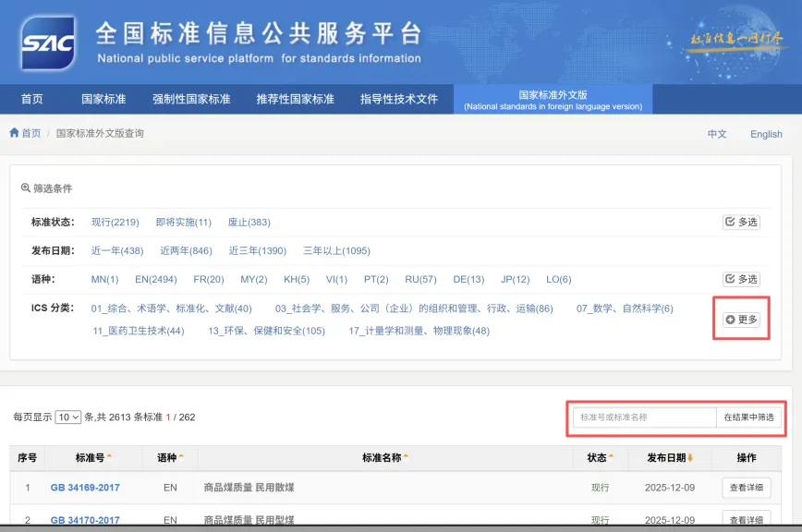This screenshot has height=532, width=802.
Task: Filter by status 现行(2219)
Action: point(115,222)
